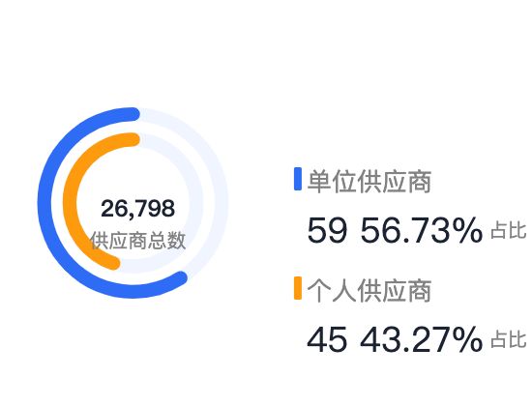Click the 26,798 total number in donut
532x406 pixels.
click(137, 209)
